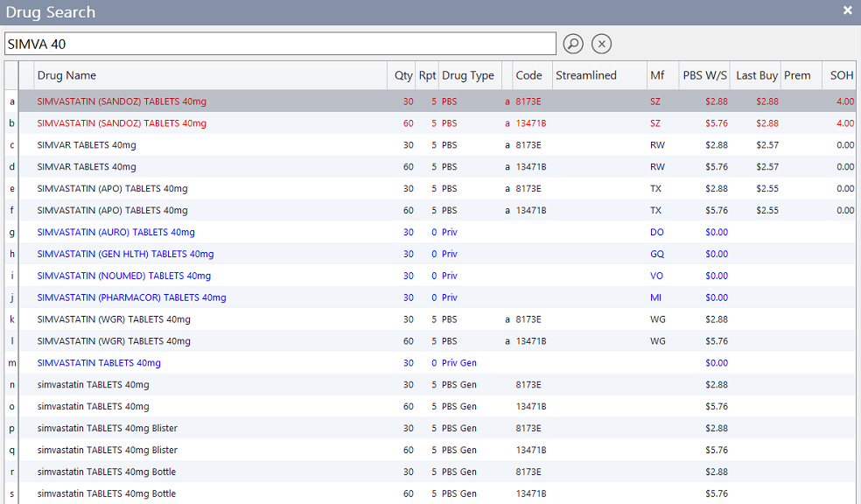The height and width of the screenshot is (504, 861).
Task: Select SIMVASTATIN (AURO) TABLETS 40mg
Action: [430, 232]
